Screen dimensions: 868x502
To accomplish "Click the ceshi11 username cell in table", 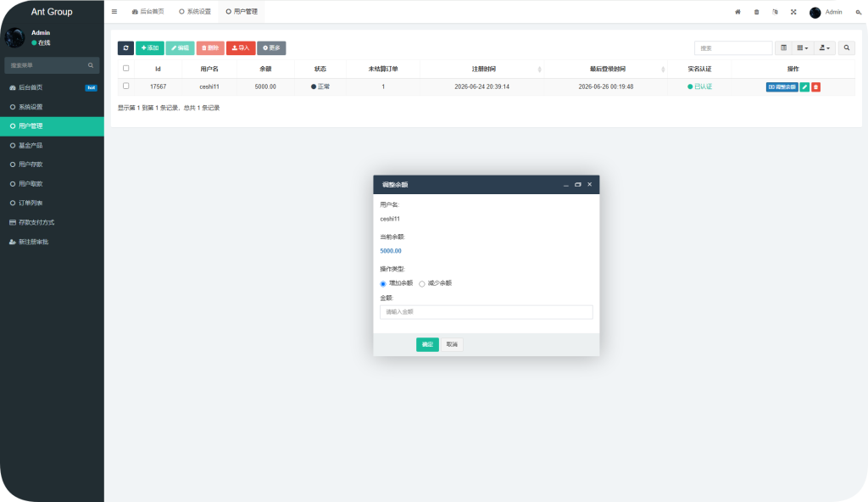I will point(209,87).
